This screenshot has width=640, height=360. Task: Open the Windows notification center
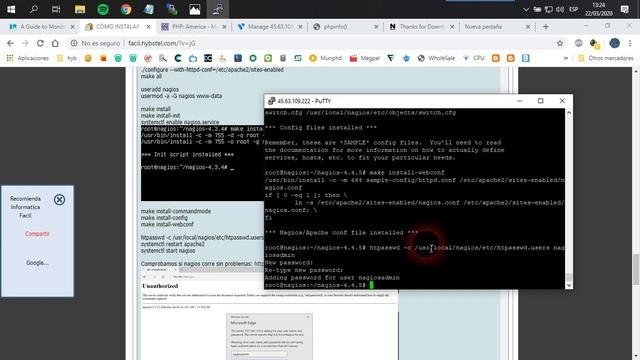(x=624, y=9)
